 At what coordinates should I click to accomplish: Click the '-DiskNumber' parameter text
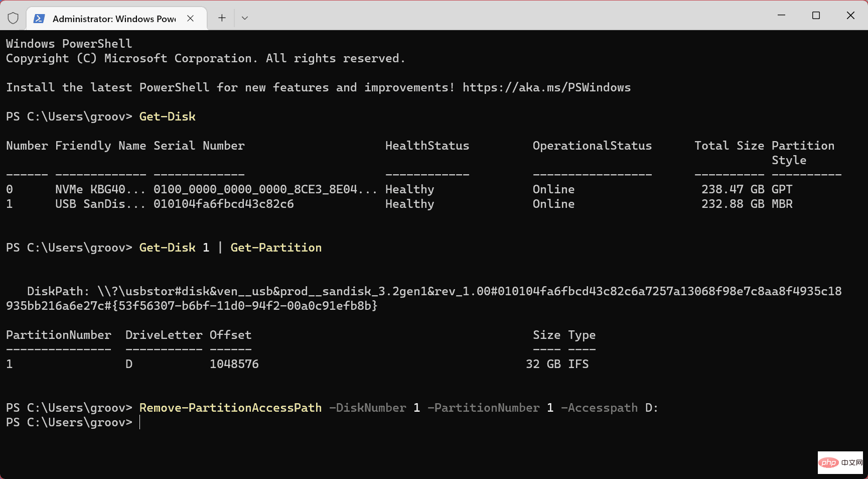point(367,408)
